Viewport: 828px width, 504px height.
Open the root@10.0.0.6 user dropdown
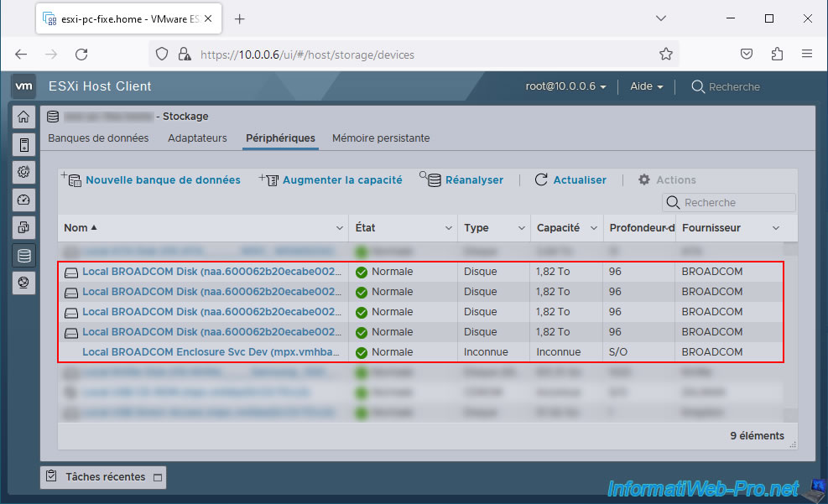pos(565,86)
